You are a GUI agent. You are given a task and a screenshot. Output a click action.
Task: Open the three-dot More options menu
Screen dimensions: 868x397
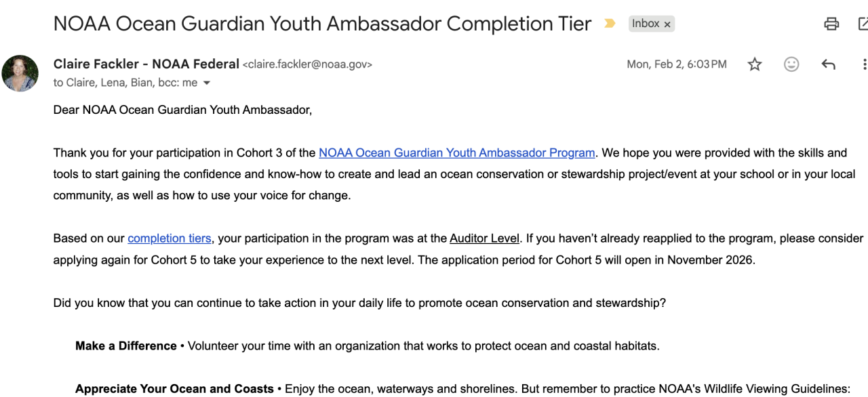[864, 64]
